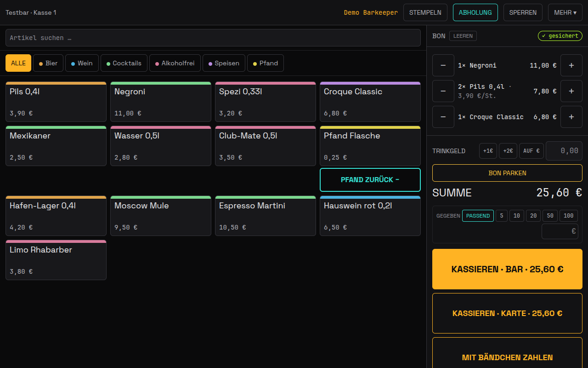
Task: Choose 5 euro given amount
Action: coord(502,216)
